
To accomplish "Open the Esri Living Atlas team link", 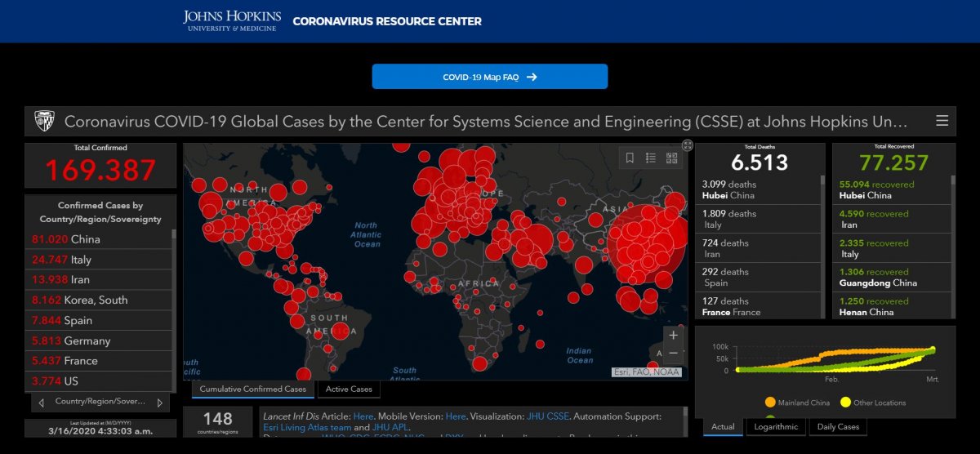I will point(307,427).
